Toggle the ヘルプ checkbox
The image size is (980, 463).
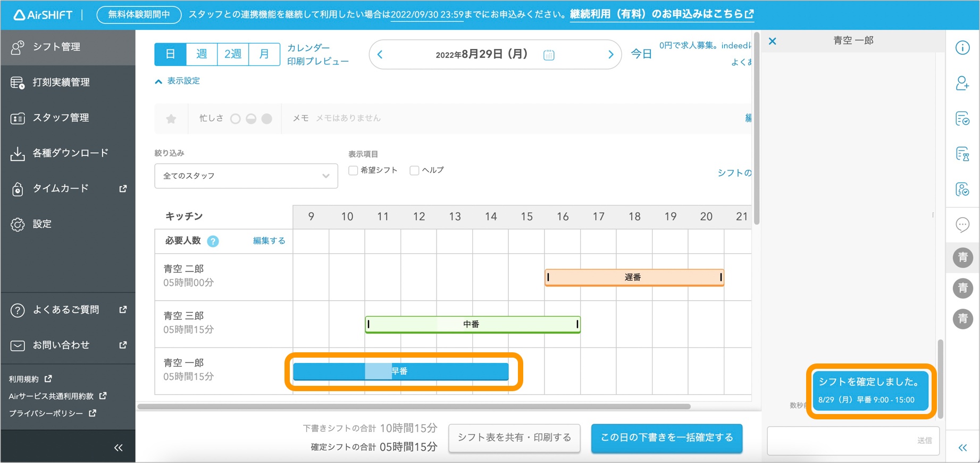coord(414,170)
